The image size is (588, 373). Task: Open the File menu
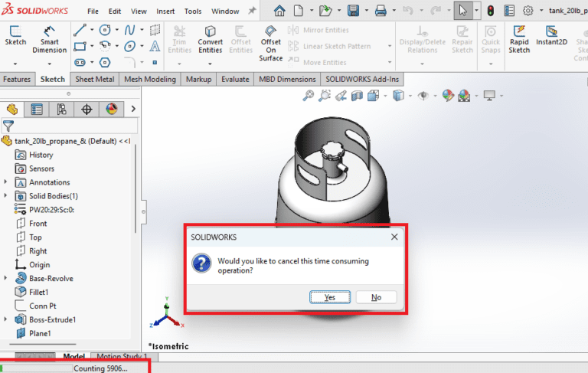tap(93, 11)
